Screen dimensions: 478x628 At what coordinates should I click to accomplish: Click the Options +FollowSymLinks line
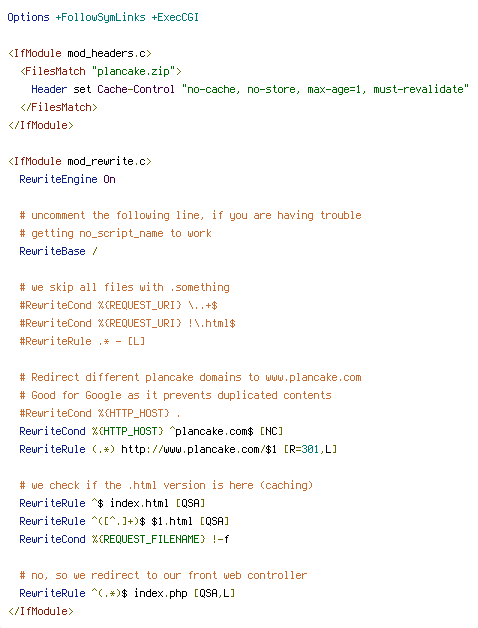click(103, 18)
